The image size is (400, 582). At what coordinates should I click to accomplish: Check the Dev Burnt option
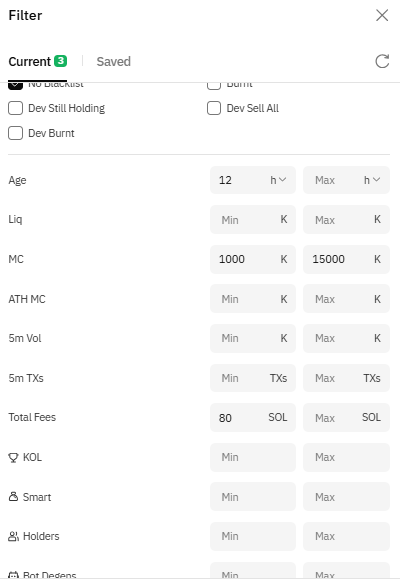tap(16, 133)
